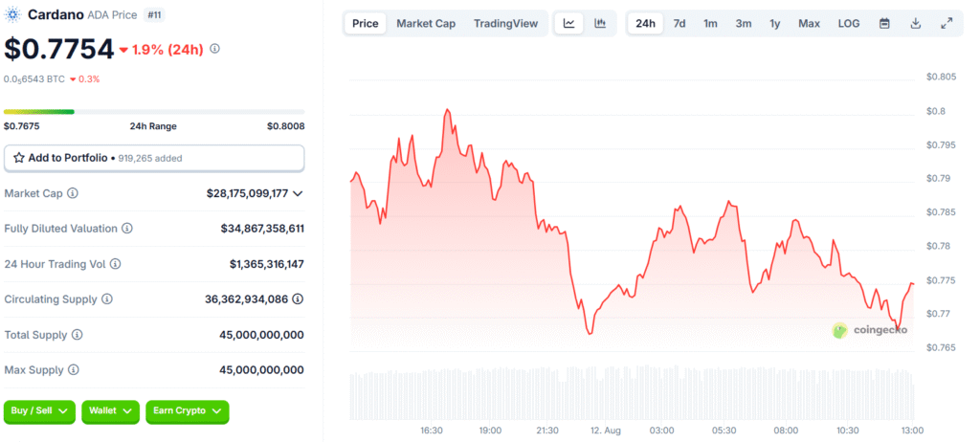Open the Buy / Sell dropdown
The image size is (980, 442).
(x=39, y=410)
